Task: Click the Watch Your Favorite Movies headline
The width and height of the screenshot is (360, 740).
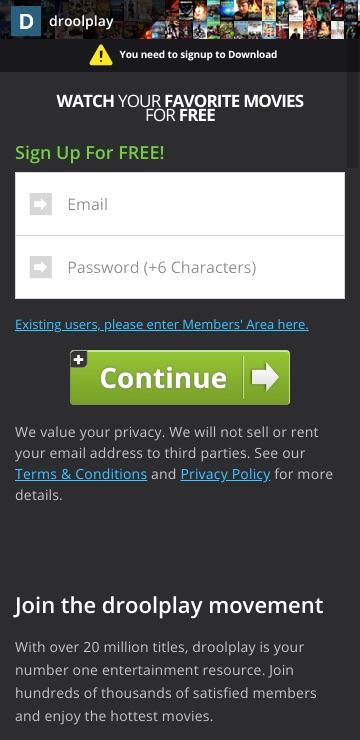Action: pos(180,108)
